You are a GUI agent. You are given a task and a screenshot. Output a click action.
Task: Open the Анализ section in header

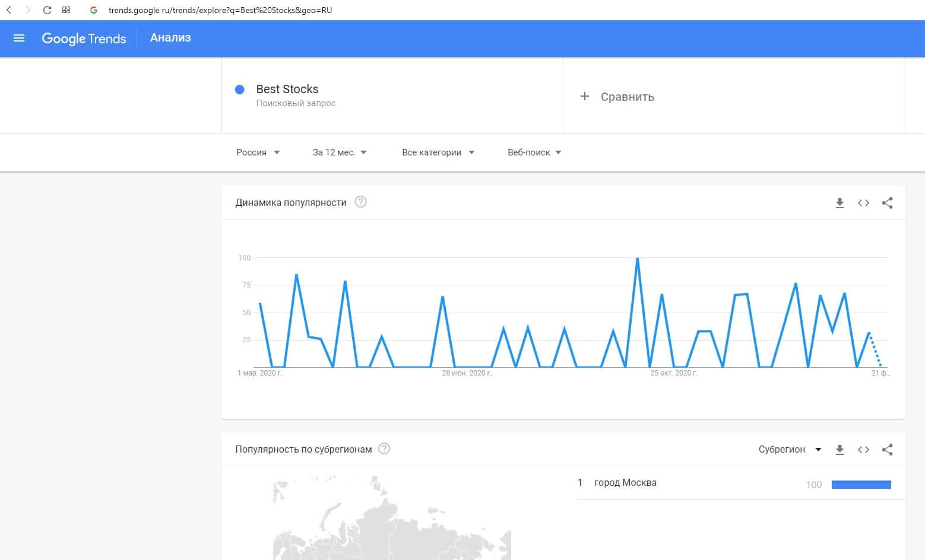170,38
